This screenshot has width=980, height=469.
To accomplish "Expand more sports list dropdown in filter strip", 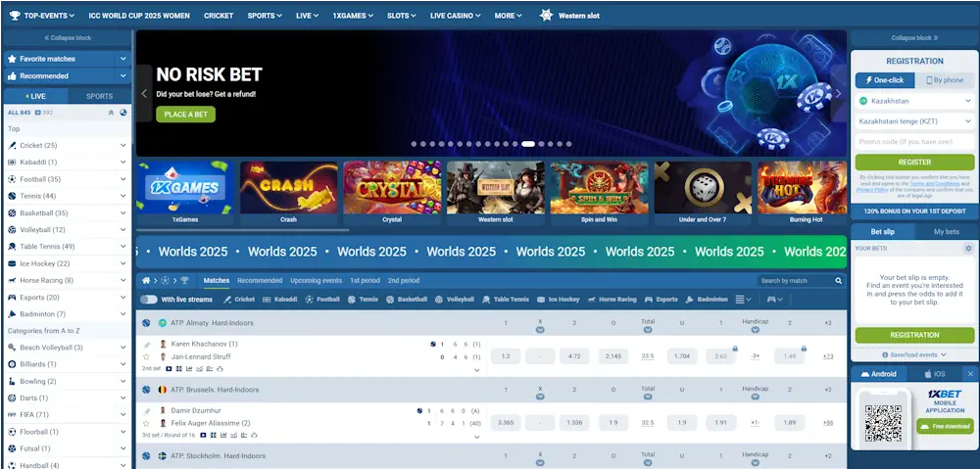I will (743, 300).
